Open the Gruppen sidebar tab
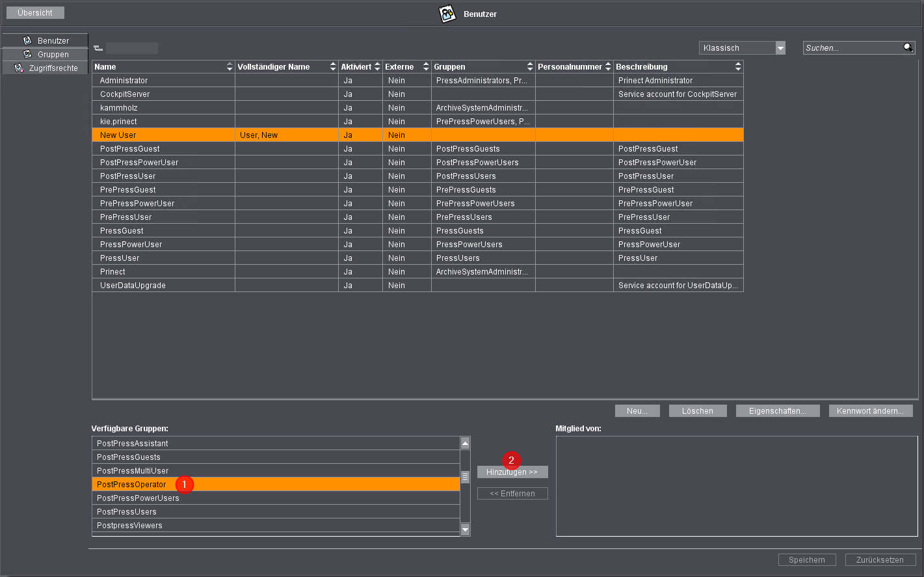The height and width of the screenshot is (577, 924). [45, 54]
